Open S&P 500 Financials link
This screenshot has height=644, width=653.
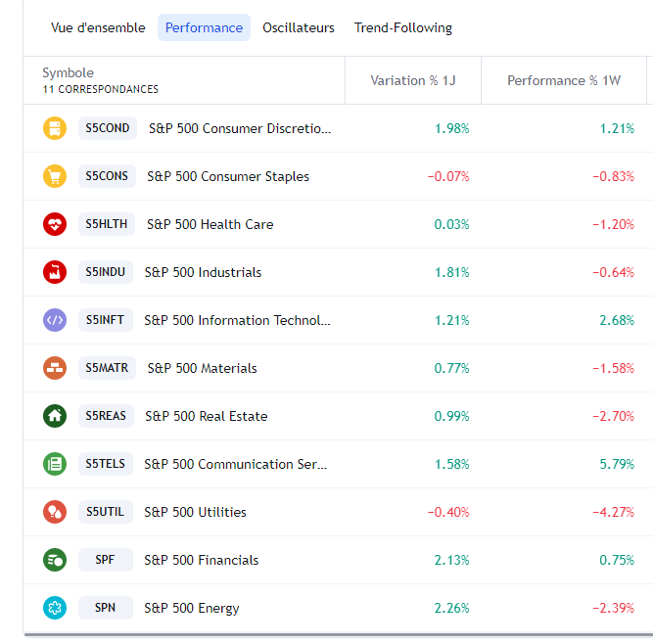point(202,560)
